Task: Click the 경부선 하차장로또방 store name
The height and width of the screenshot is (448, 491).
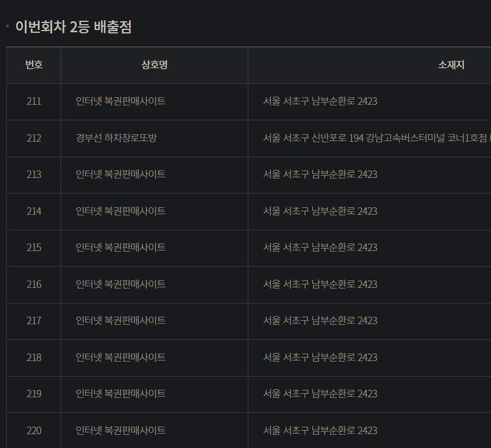Action: 116,138
